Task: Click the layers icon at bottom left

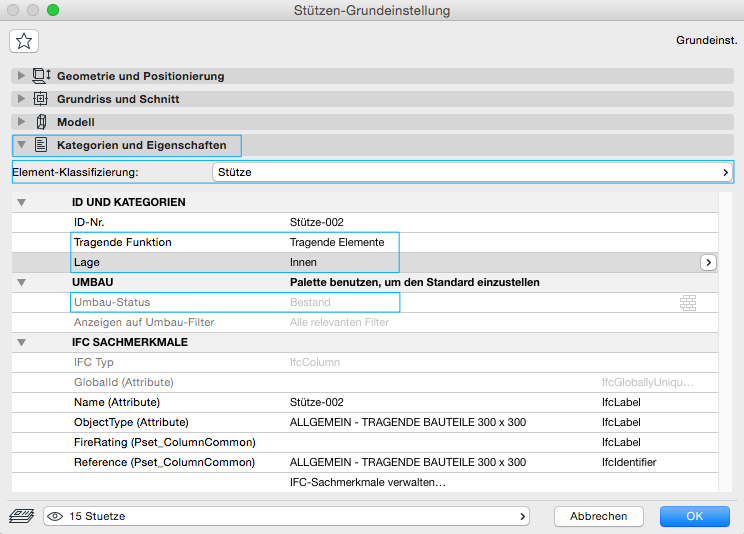Action: click(x=23, y=516)
